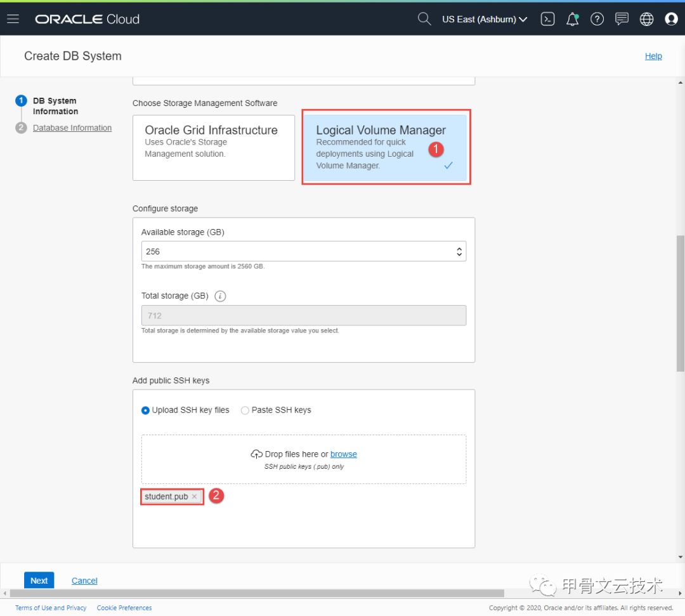Click the browse link for SSH keys

[343, 454]
